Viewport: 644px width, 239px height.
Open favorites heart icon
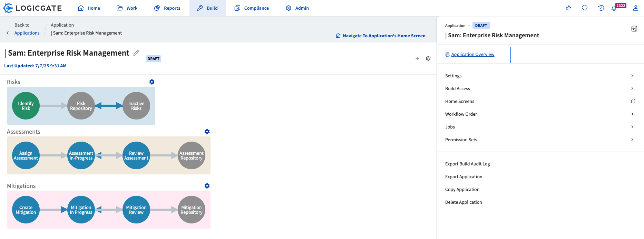click(x=585, y=8)
